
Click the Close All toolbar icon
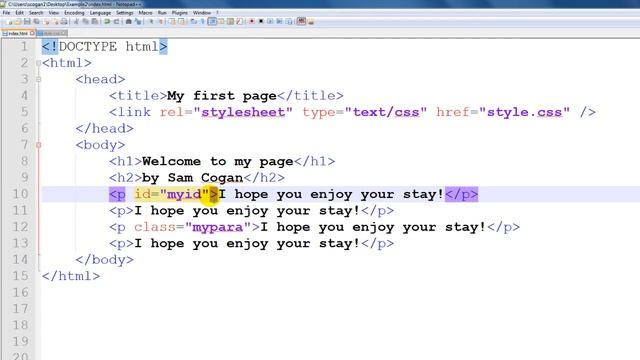pos(55,21)
